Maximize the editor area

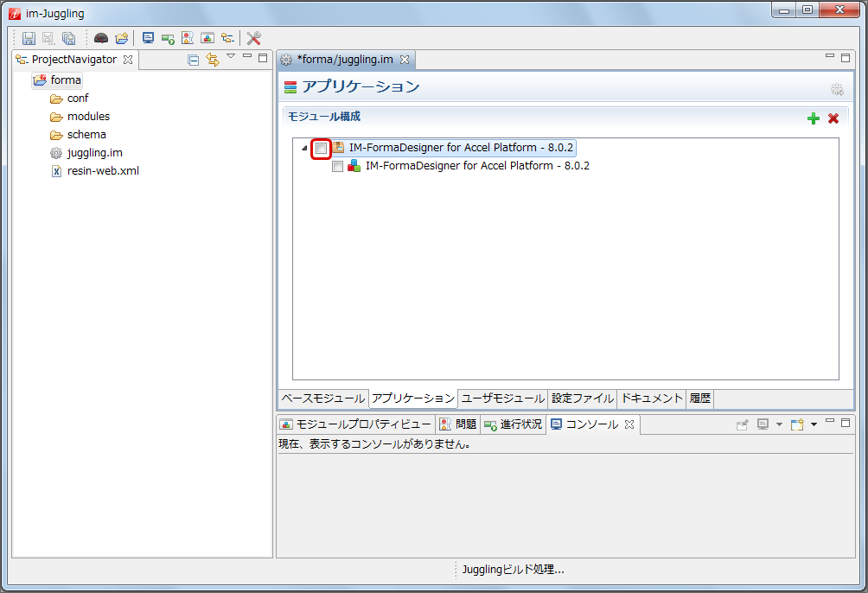846,58
